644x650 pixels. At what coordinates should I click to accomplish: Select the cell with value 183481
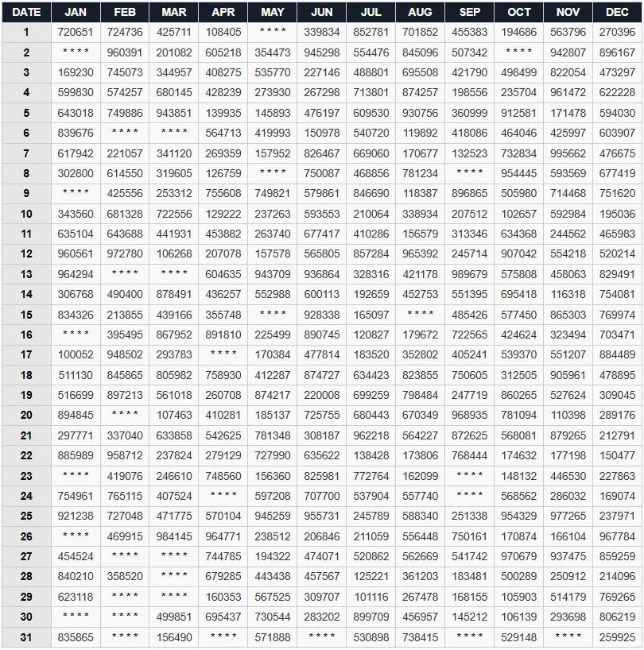(469, 577)
